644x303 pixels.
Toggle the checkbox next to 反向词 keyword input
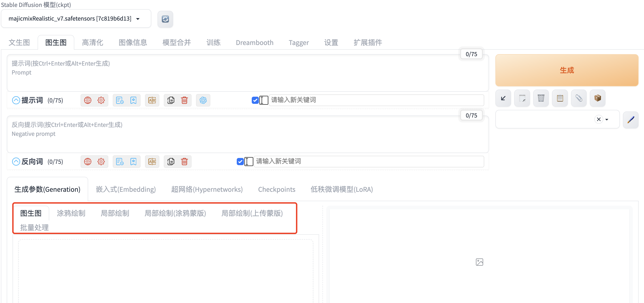(x=239, y=161)
